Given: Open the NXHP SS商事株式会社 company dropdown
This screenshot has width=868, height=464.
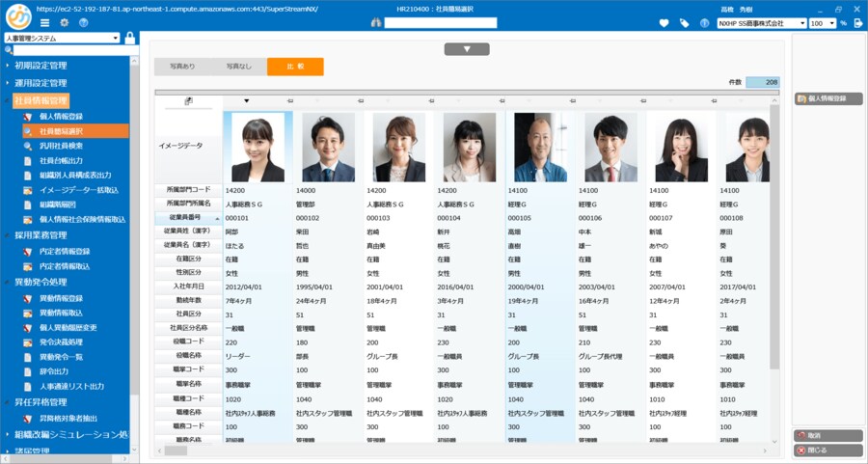Looking at the screenshot, I should [762, 23].
